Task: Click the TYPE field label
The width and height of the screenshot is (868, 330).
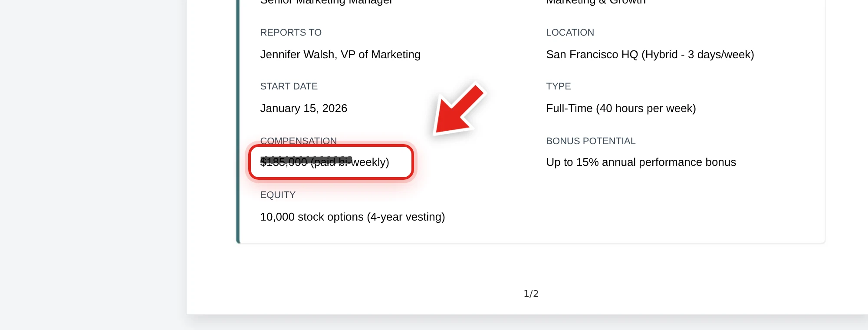Action: pos(559,86)
